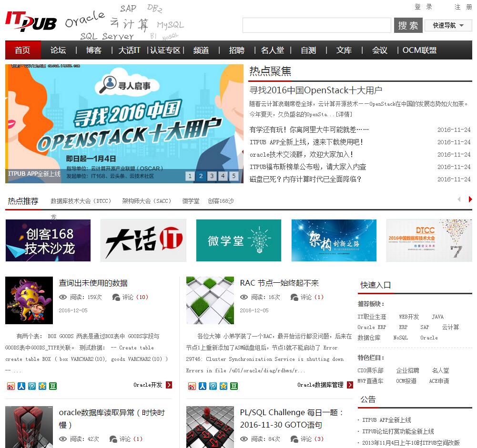477x448 pixels.
Task: Click red arrow next to Oracle数据库管理
Action: tap(350, 385)
